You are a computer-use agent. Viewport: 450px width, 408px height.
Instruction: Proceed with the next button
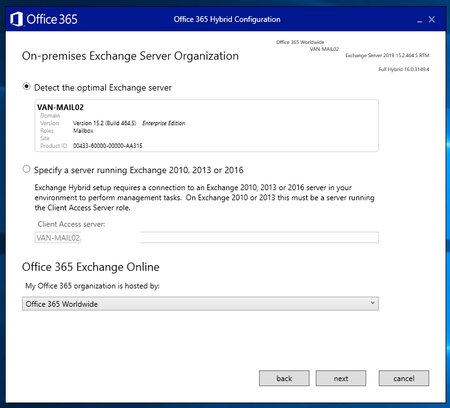[341, 378]
